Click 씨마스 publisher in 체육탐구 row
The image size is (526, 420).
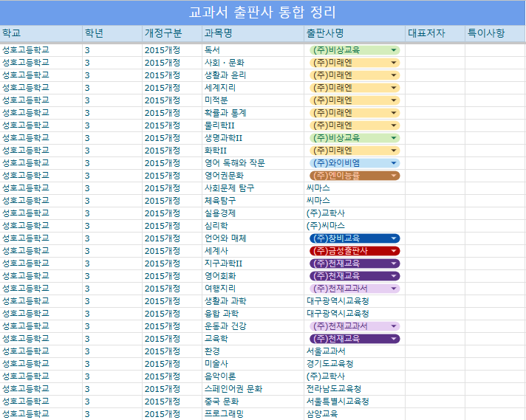(355, 201)
